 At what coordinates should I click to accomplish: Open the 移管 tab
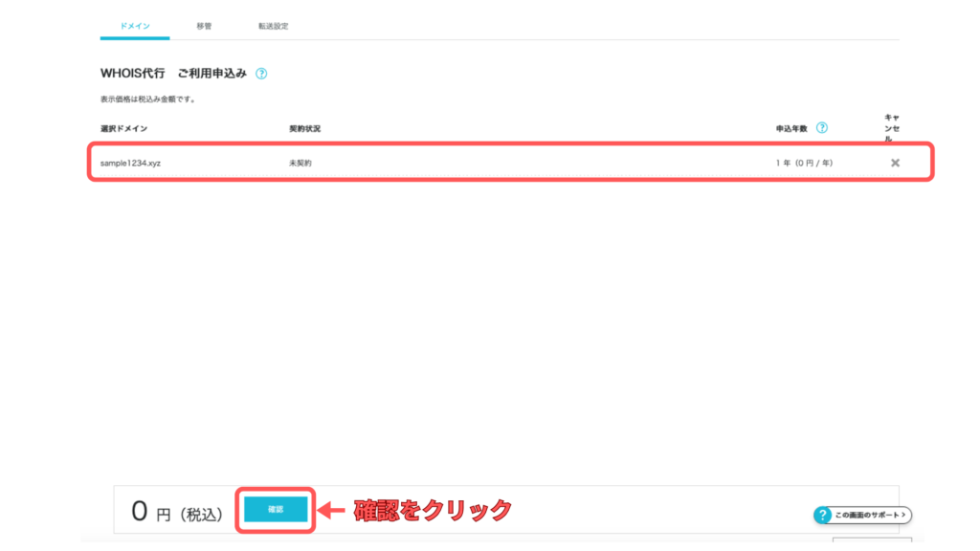click(204, 26)
